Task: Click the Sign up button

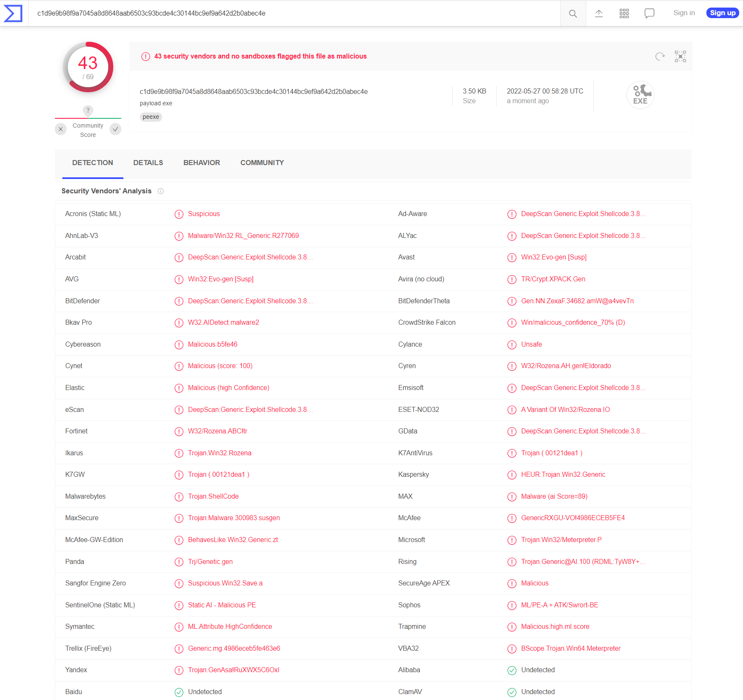Action: [x=723, y=13]
